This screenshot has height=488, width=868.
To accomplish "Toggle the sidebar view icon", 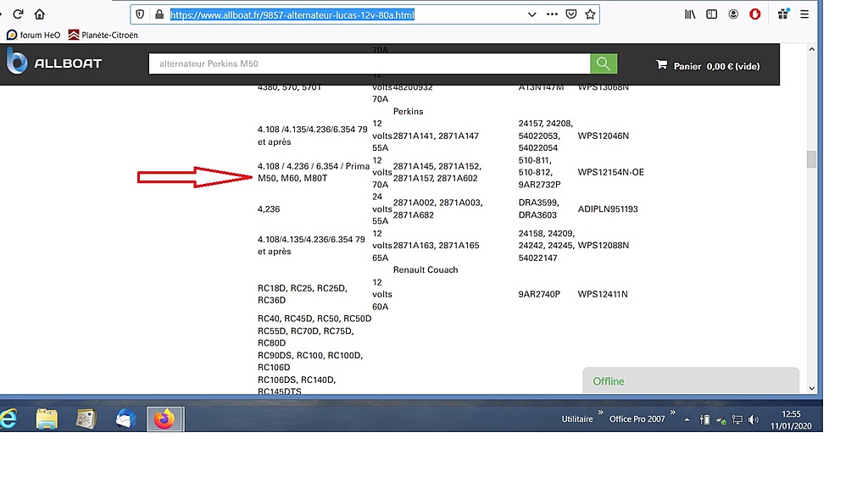I will pos(711,14).
